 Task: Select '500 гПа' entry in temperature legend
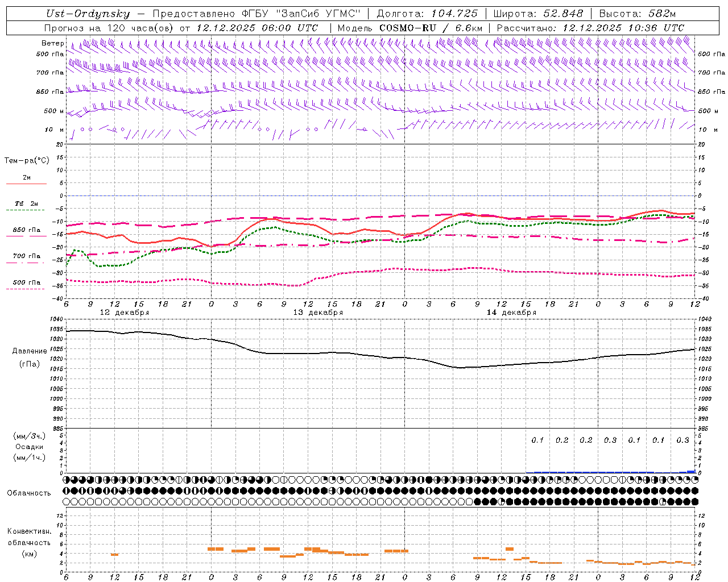(x=27, y=282)
